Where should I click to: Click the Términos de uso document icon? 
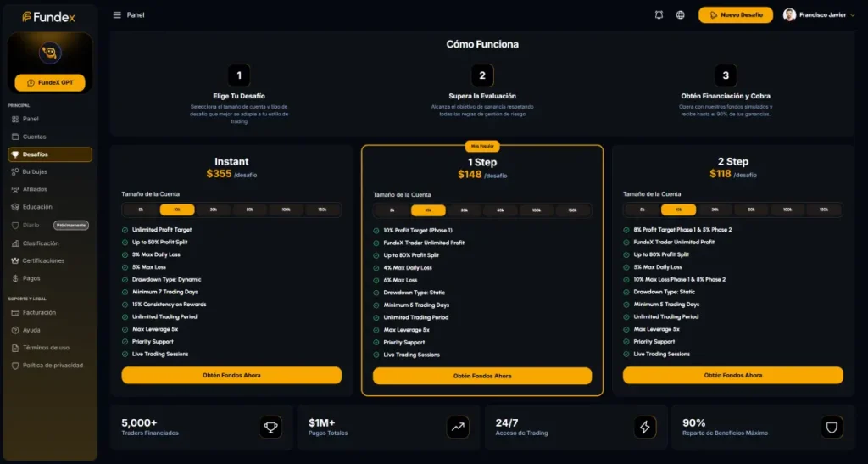click(x=15, y=348)
